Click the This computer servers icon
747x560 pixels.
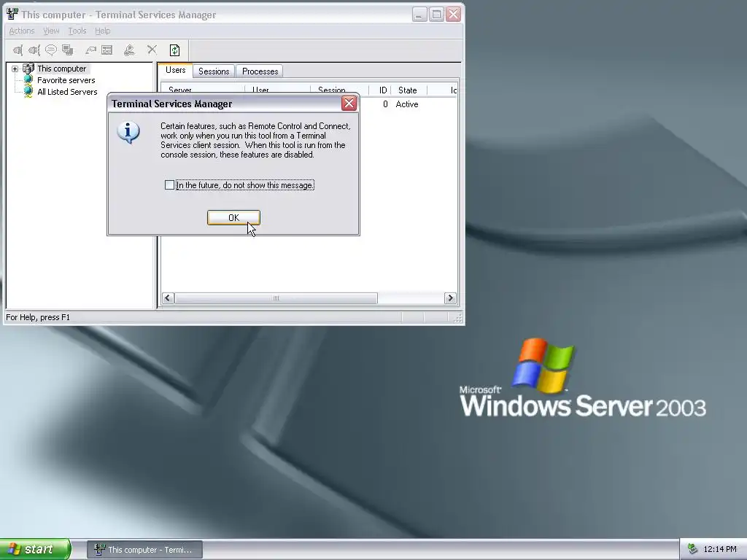(28, 69)
